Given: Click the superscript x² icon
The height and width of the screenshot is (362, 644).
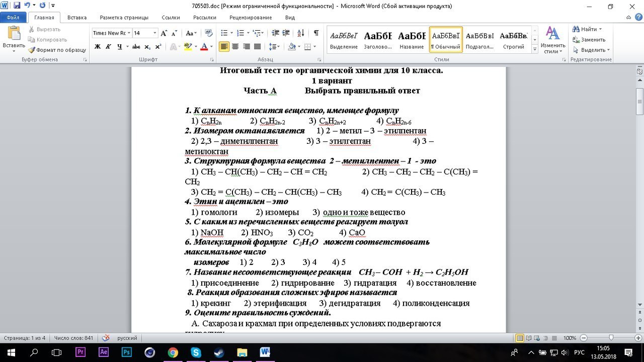Looking at the screenshot, I should [x=158, y=47].
